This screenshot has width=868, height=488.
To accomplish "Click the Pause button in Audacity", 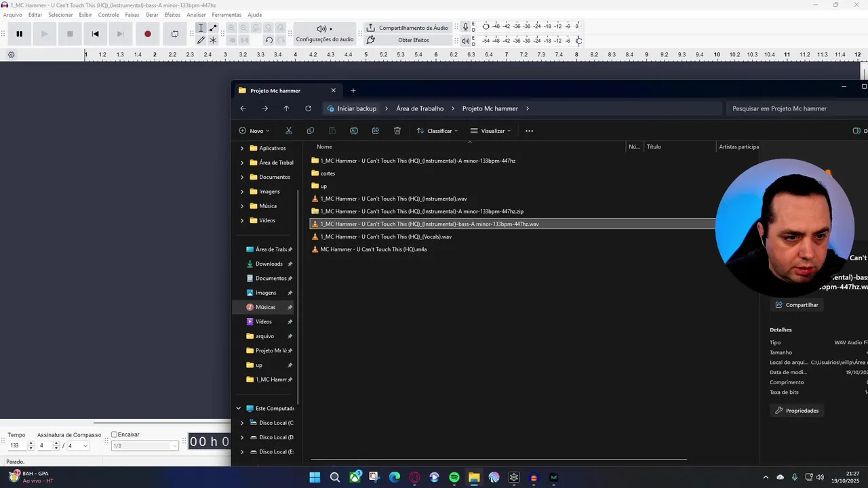I will tap(20, 34).
